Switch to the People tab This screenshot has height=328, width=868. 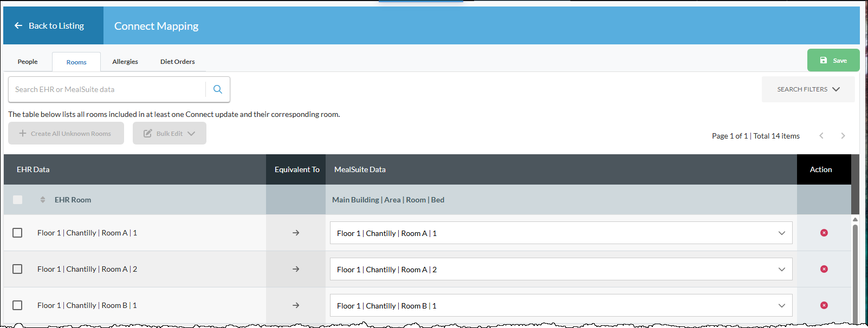28,62
